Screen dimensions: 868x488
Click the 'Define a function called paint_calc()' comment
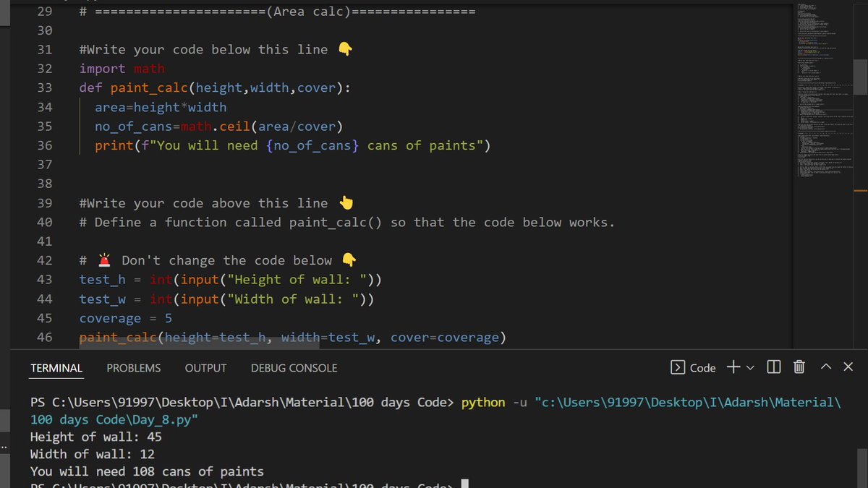347,223
